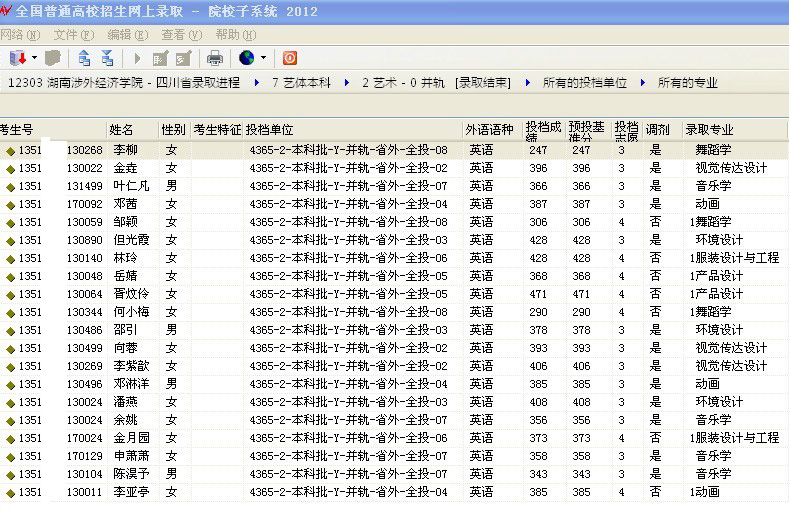789x512 pixels.
Task: Open the 查看(V) menu
Action: coord(181,34)
